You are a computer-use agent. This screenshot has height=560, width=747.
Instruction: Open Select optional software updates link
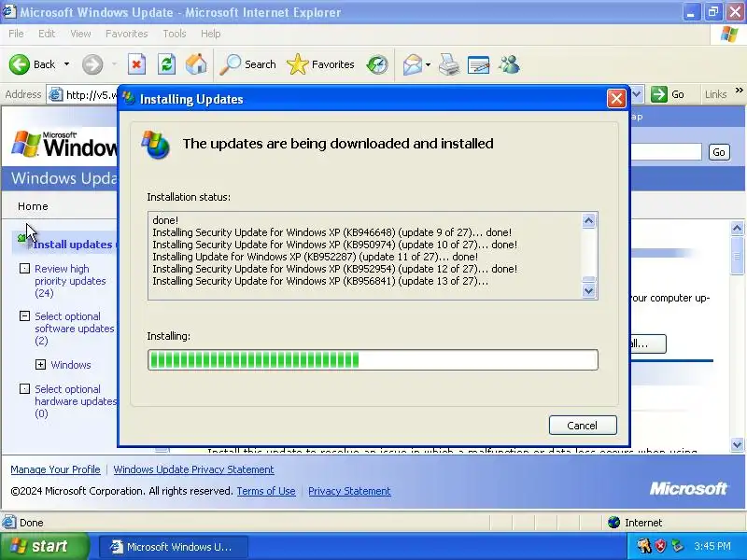pos(75,329)
